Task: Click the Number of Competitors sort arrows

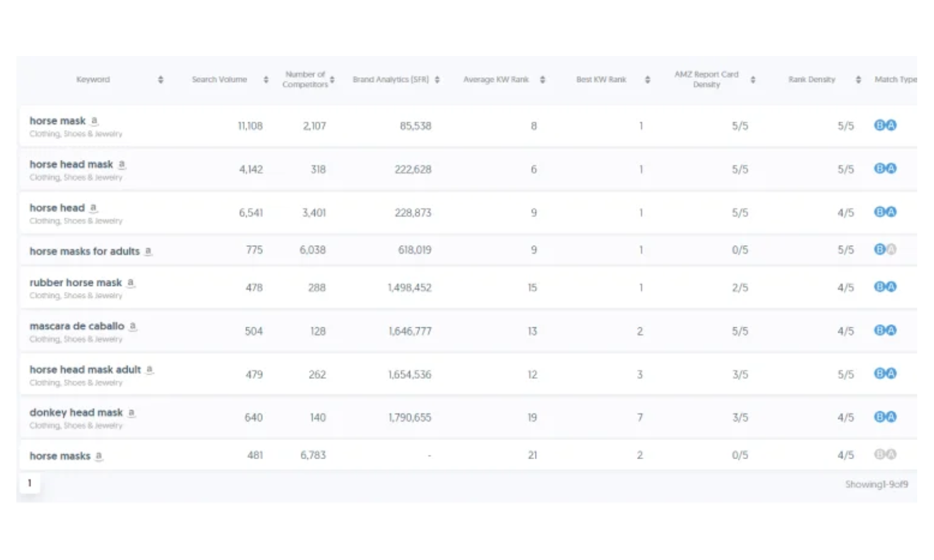Action: (334, 79)
